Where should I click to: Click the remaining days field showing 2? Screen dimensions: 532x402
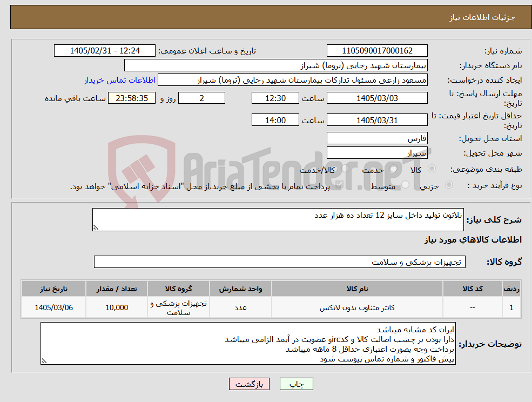coord(201,98)
